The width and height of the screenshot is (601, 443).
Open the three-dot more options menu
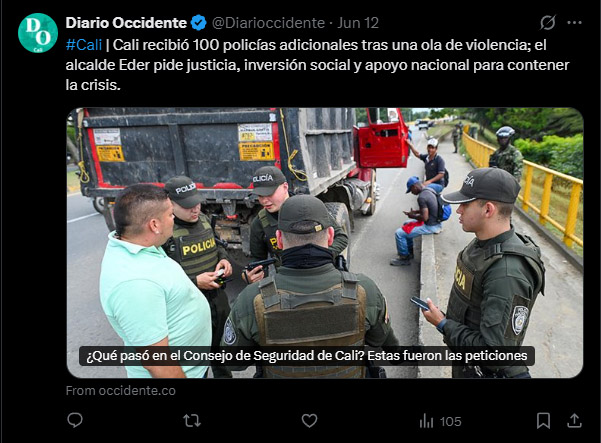[x=574, y=23]
